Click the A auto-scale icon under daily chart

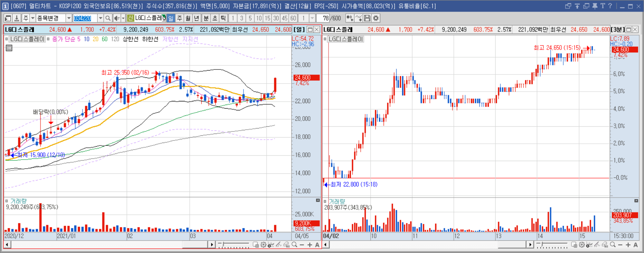tap(317, 245)
